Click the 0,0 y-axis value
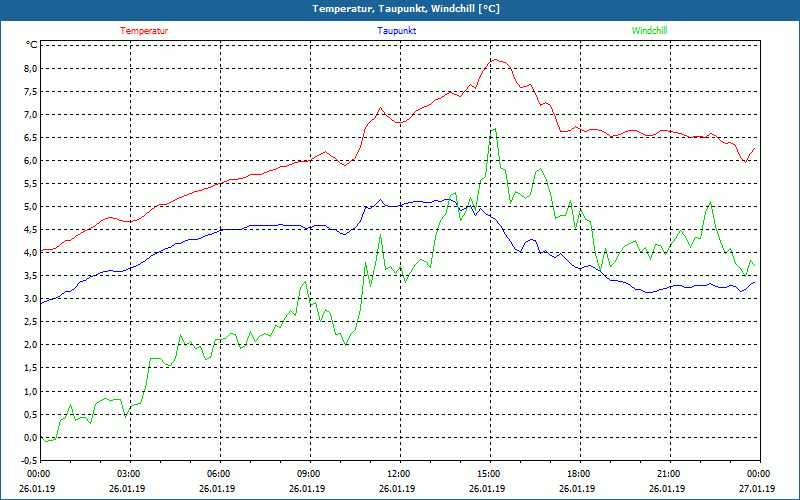Image resolution: width=800 pixels, height=500 pixels. [32, 437]
